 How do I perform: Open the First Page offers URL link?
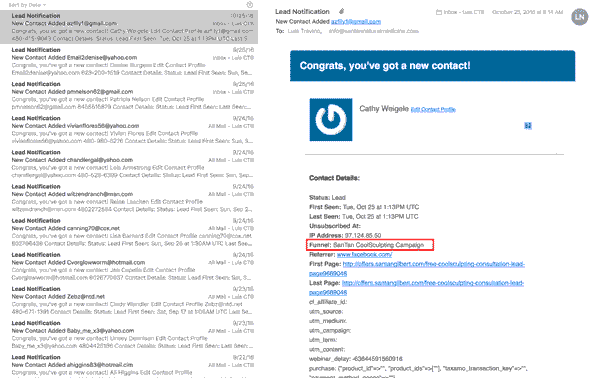pos(417,269)
